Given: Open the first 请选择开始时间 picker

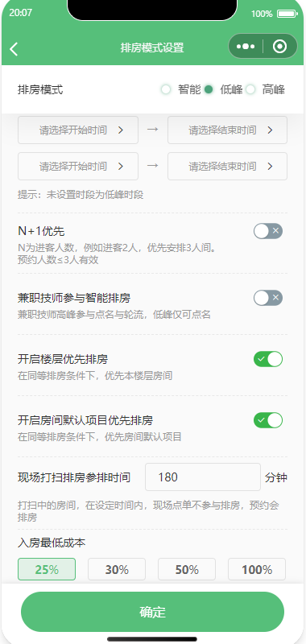Looking at the screenshot, I should point(78,130).
